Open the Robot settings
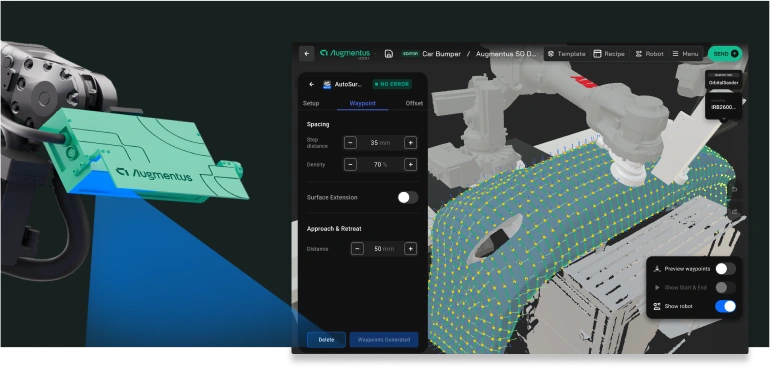Screen dimensions: 770x368 [649, 54]
